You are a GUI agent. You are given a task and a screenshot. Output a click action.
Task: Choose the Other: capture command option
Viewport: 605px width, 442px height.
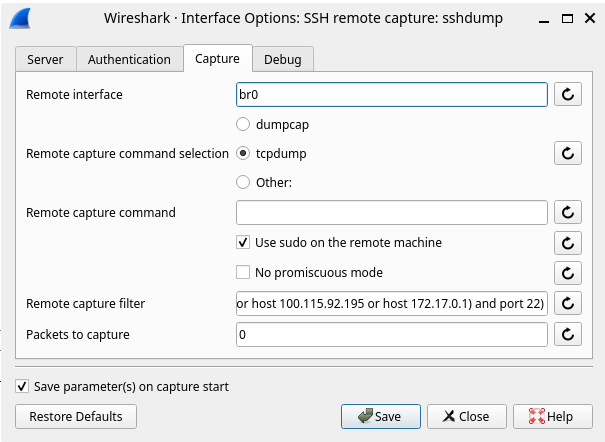pyautogui.click(x=243, y=182)
